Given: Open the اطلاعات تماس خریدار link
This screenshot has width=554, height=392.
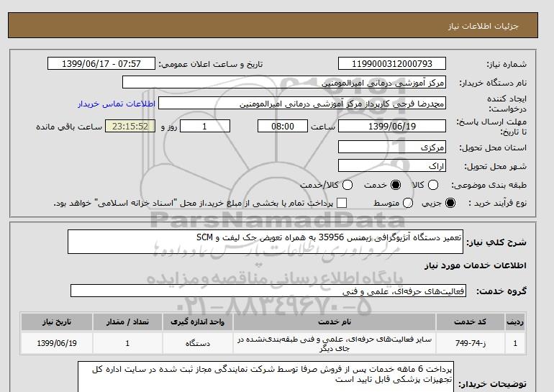Looking at the screenshot, I should tap(117, 104).
